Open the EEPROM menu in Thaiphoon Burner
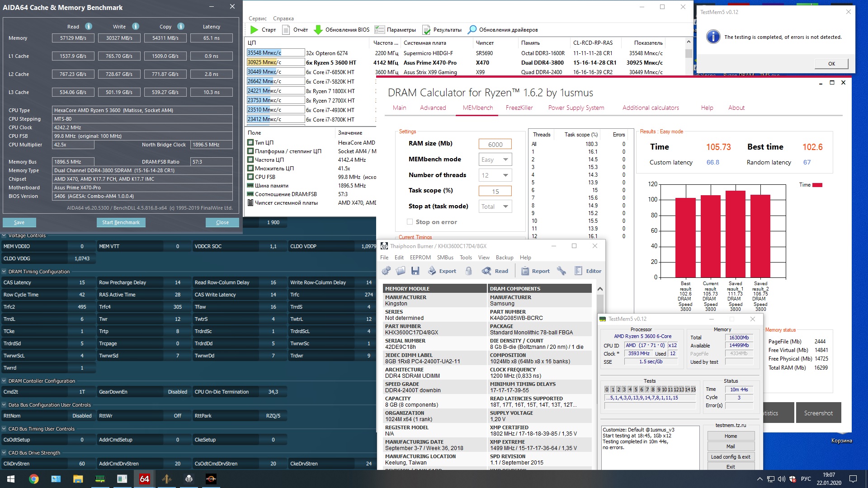 point(420,258)
